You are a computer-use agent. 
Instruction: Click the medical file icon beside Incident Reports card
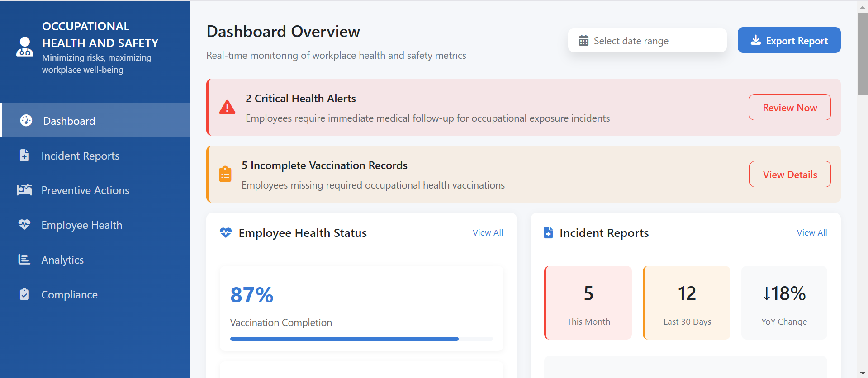548,232
